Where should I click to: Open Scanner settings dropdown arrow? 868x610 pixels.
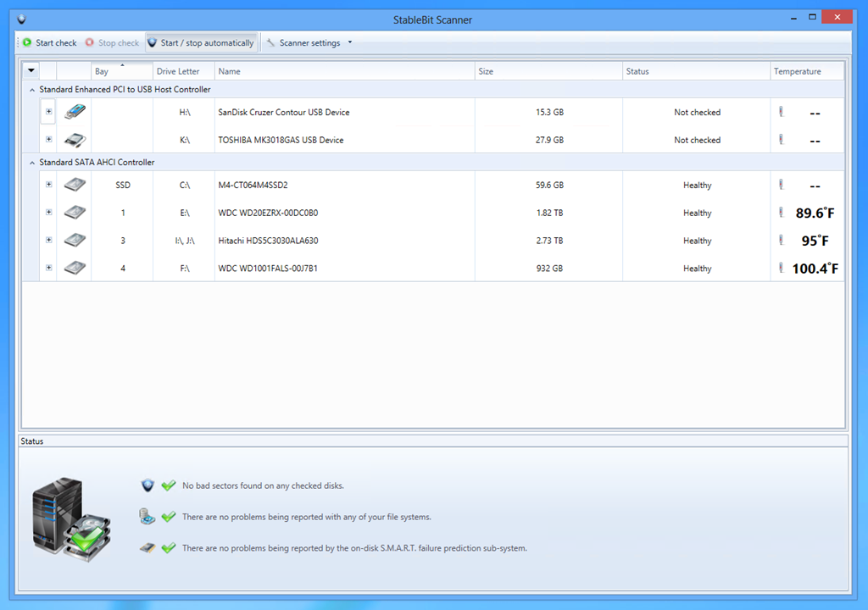pyautogui.click(x=350, y=42)
